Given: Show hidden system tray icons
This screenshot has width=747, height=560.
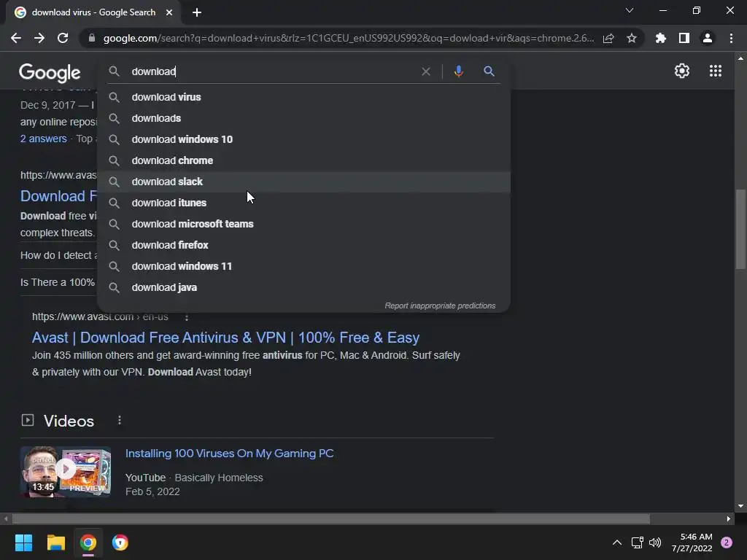Looking at the screenshot, I should (617, 542).
